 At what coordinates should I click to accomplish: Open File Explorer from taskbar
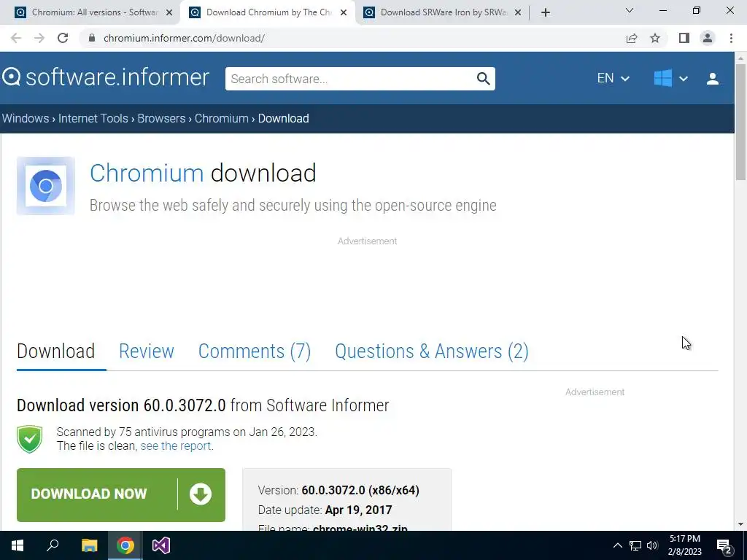click(89, 545)
